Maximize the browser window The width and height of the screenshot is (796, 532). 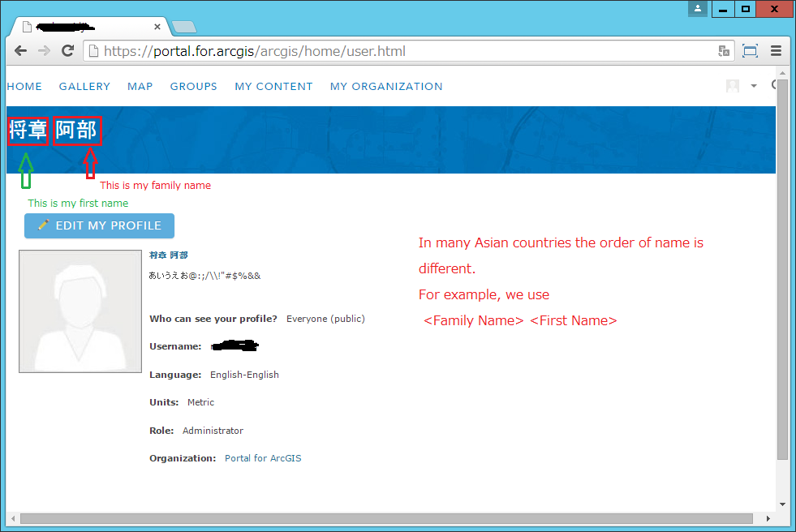click(745, 9)
